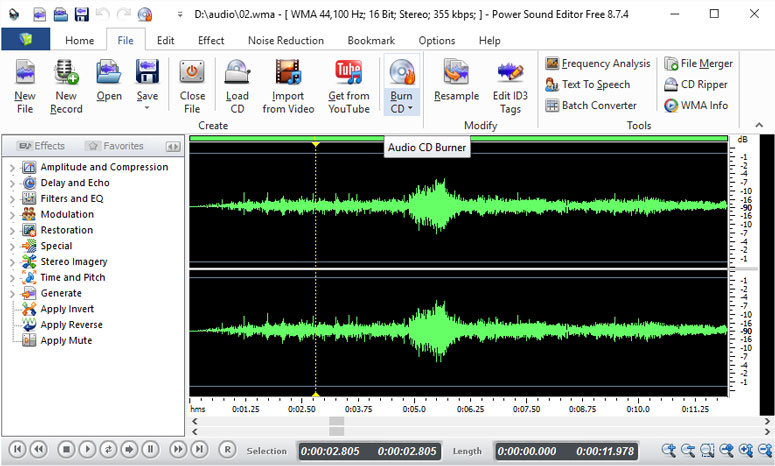Viewport: 775px width, 466px height.
Task: Open the Effect ribbon tab
Action: pyautogui.click(x=211, y=41)
